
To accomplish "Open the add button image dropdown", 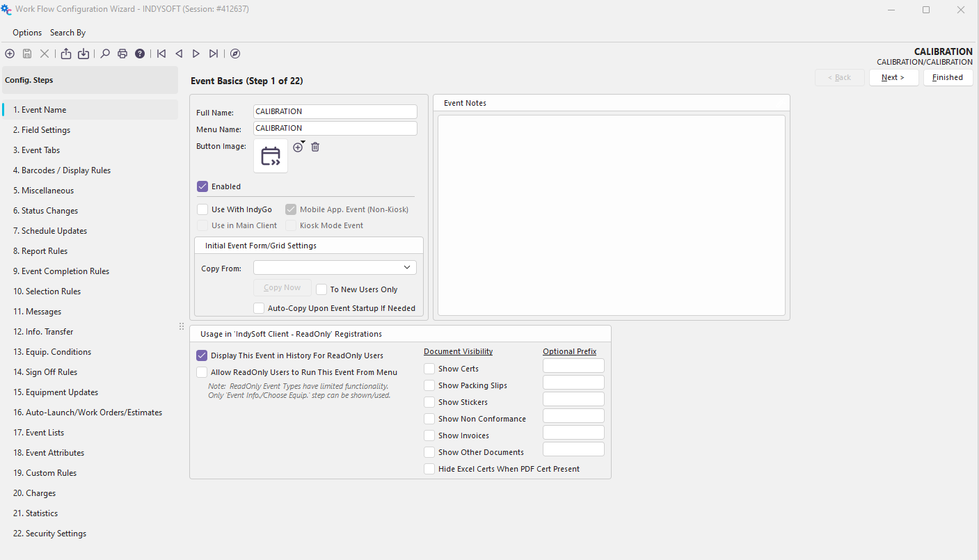I will coord(299,147).
